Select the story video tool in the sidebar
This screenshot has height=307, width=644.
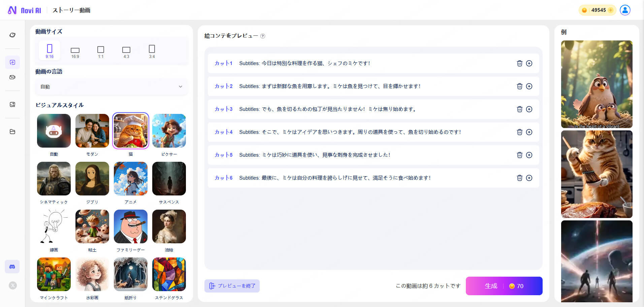12,62
